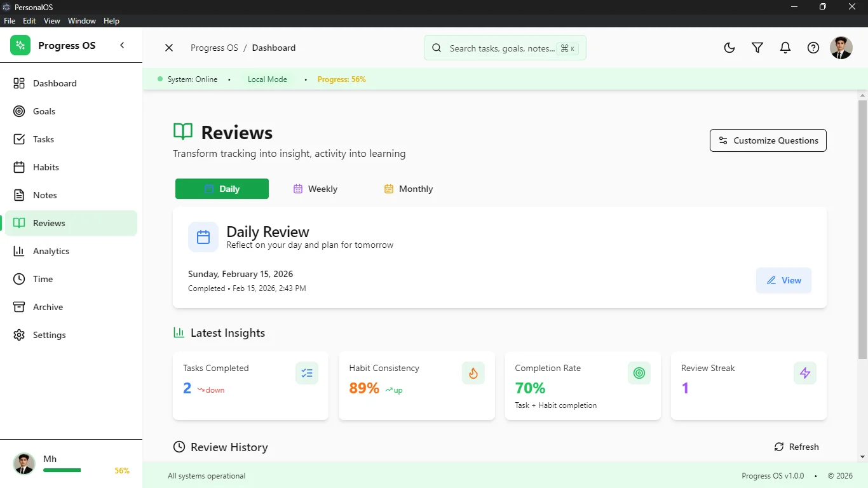Click the profile avatar in top bar

(841, 48)
